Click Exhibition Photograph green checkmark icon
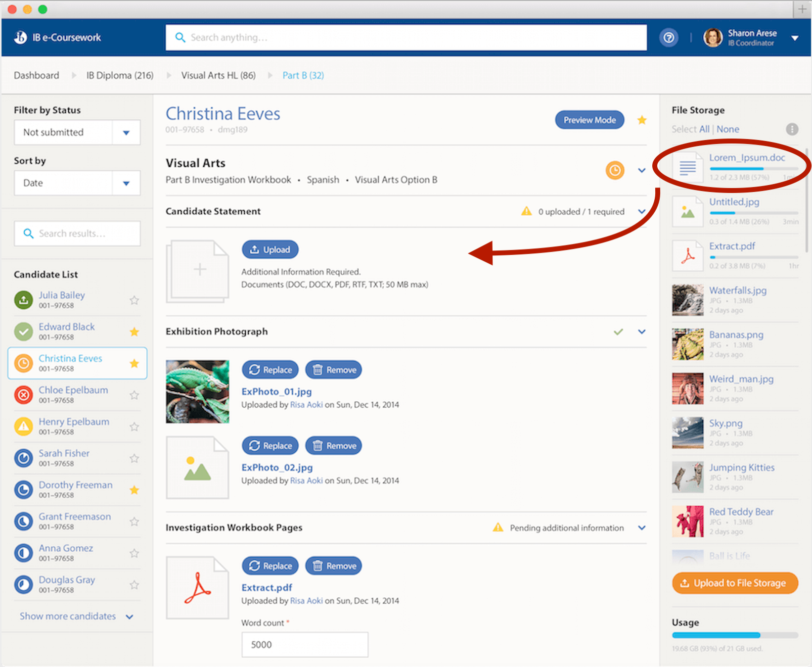Viewport: 812px width, 667px height. point(618,332)
